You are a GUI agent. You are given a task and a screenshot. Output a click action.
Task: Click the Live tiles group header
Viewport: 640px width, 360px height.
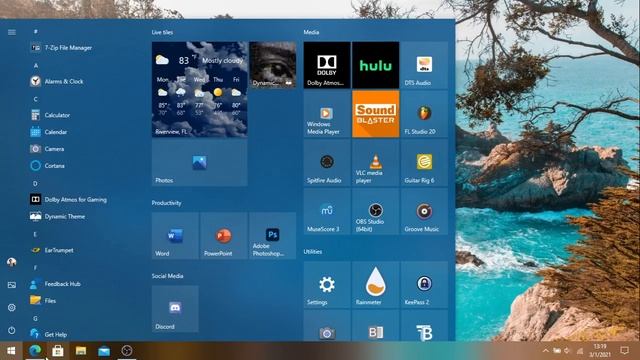(x=162, y=32)
